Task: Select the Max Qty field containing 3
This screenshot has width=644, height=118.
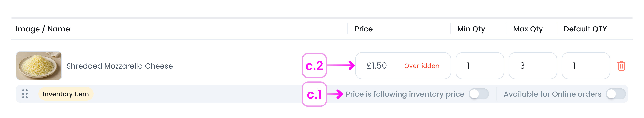Action: click(532, 66)
